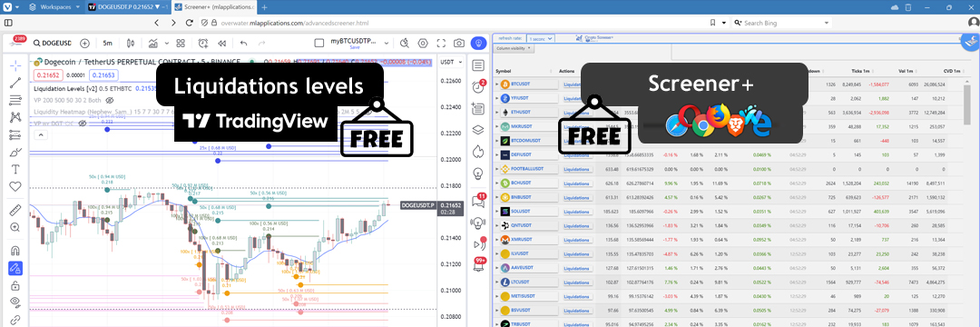The height and width of the screenshot is (327, 980).
Task: Open the refresh rate 1 second dropdown
Action: click(x=541, y=38)
